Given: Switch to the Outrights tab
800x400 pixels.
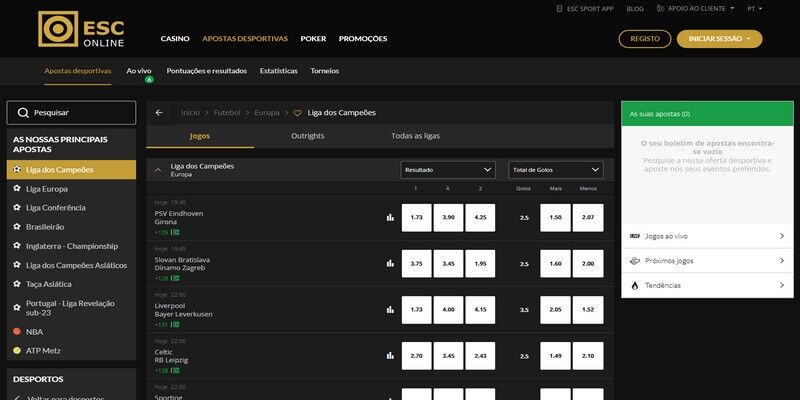Looking at the screenshot, I should click(308, 136).
